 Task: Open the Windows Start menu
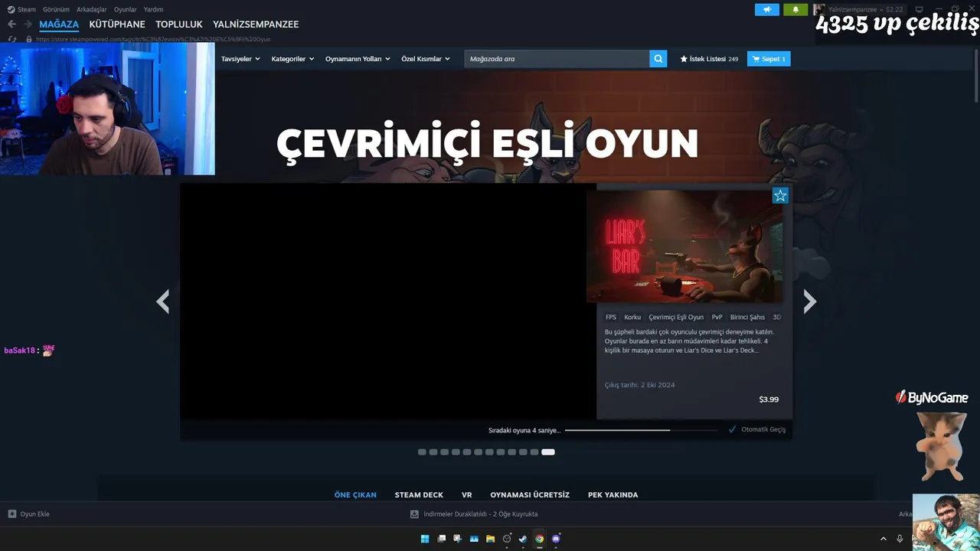425,539
